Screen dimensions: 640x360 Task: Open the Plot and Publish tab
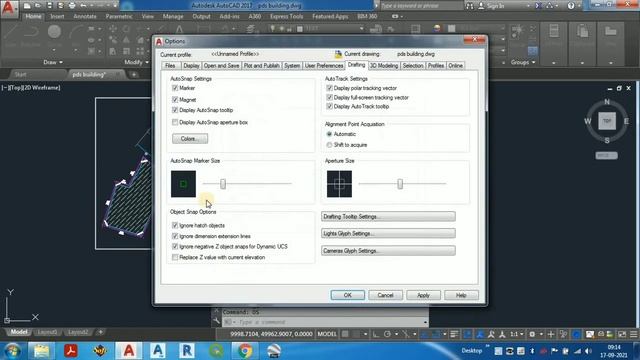tap(262, 66)
